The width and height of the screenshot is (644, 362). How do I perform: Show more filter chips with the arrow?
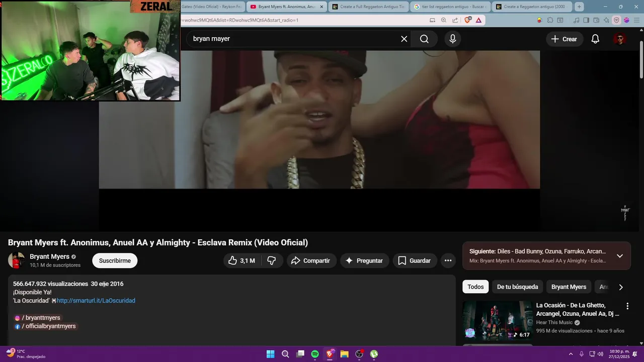(621, 287)
